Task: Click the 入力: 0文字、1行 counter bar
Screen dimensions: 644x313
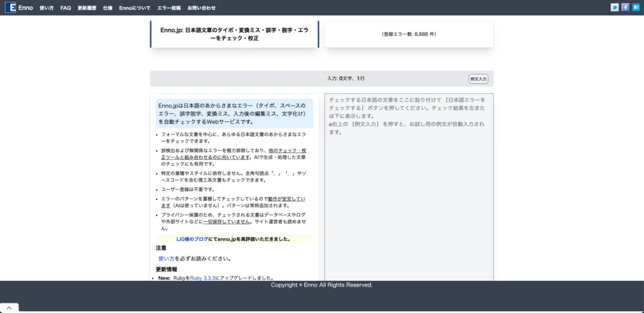Action: [345, 79]
